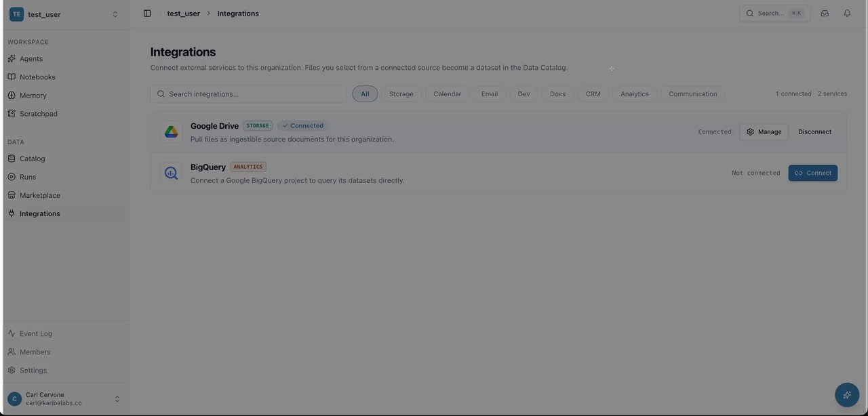Click the STORAGE tag badge
868x416 pixels.
tap(258, 126)
